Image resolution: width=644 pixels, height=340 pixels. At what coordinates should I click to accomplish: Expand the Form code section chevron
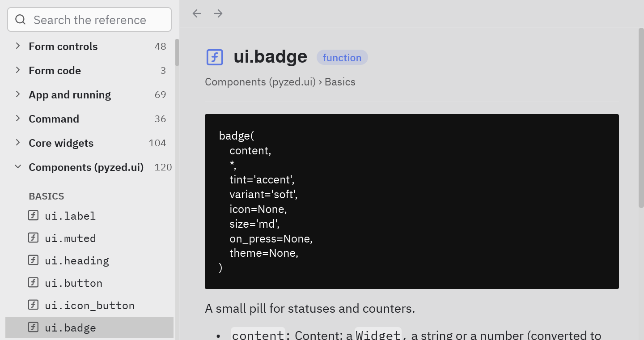(18, 70)
